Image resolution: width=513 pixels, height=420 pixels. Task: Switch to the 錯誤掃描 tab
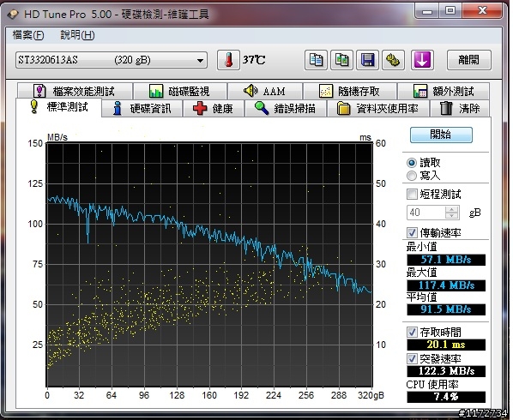[286, 108]
